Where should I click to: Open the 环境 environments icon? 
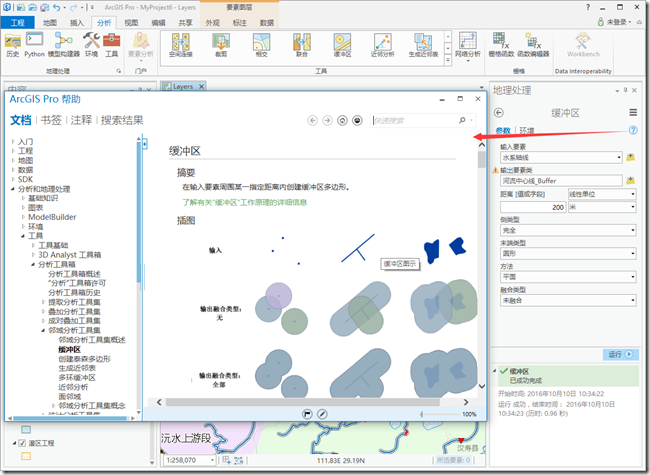[91, 45]
